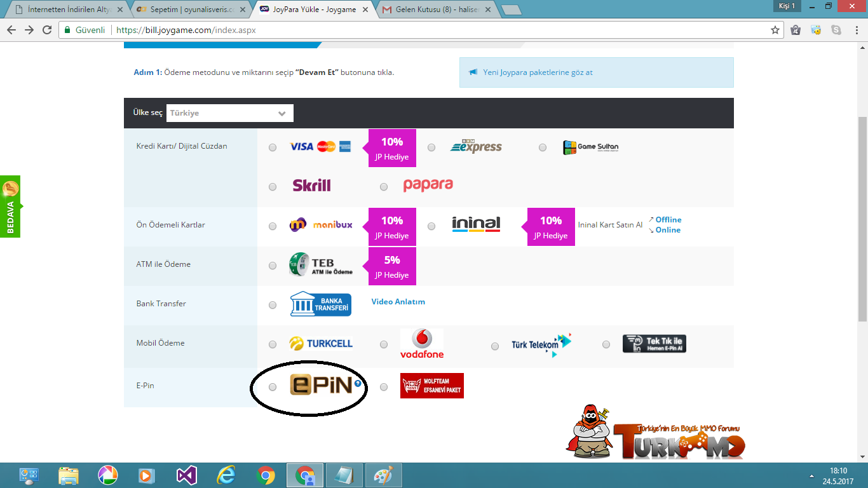The width and height of the screenshot is (868, 488).
Task: Choose the Game Sultan radio button
Action: pos(543,147)
